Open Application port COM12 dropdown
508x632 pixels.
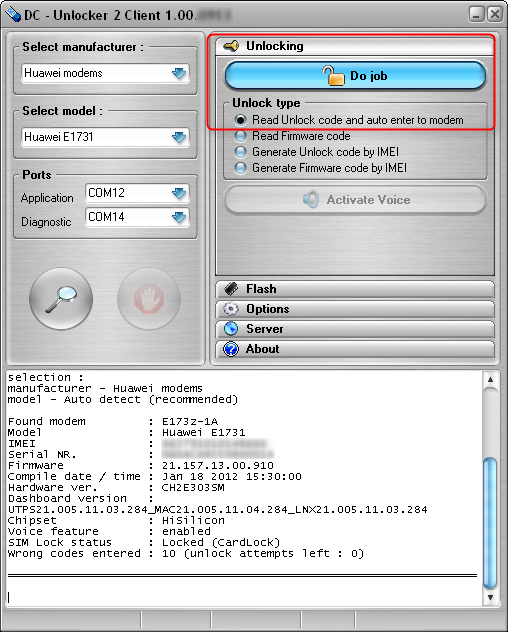(x=137, y=193)
